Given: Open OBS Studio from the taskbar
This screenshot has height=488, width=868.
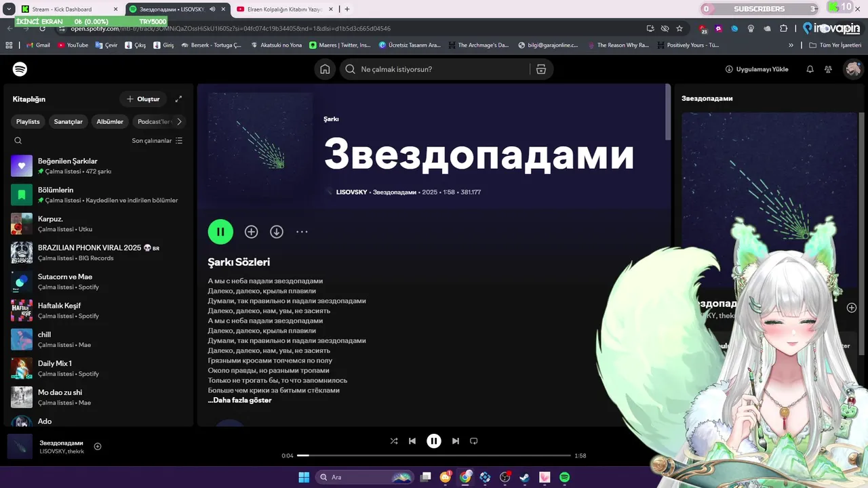Looking at the screenshot, I should (x=505, y=477).
